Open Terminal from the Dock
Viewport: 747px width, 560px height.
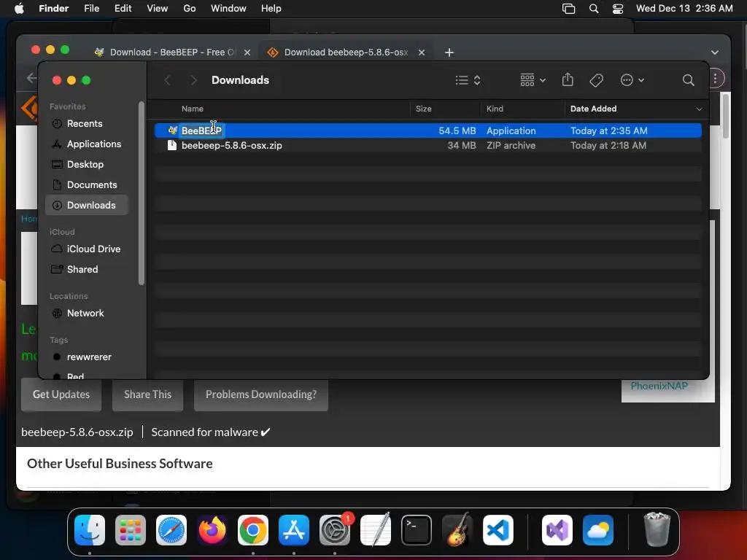click(417, 530)
